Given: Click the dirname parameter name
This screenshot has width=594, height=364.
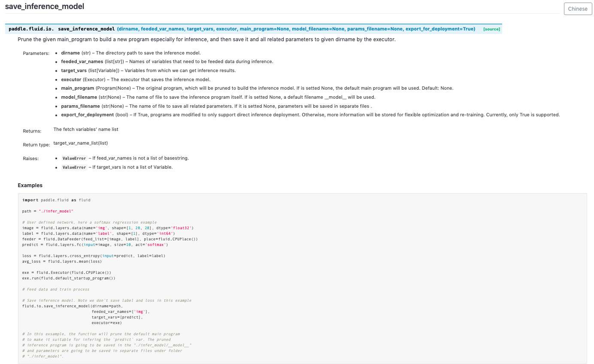Looking at the screenshot, I should point(70,53).
